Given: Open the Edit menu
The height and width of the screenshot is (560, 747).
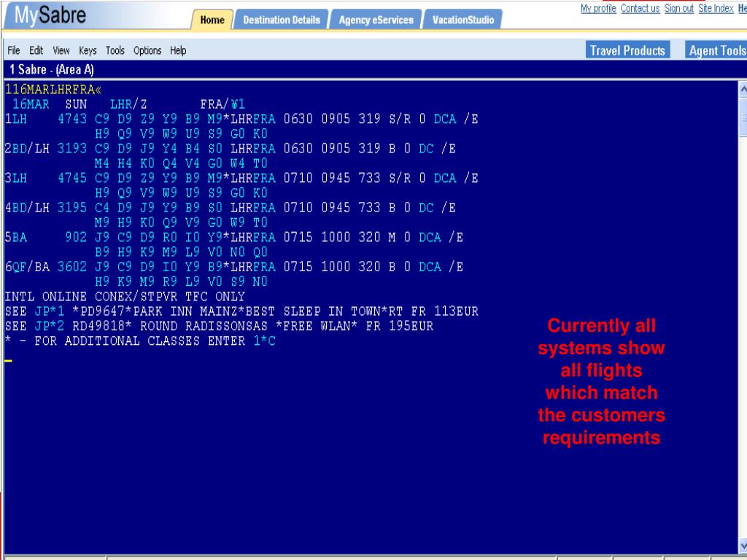Looking at the screenshot, I should point(36,50).
